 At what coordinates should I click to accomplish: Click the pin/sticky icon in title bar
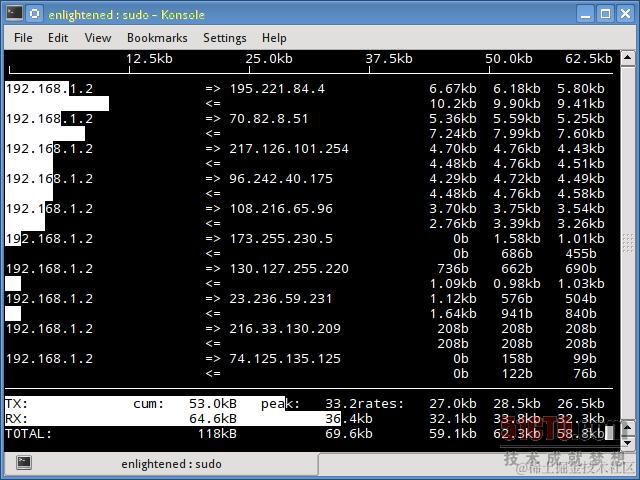click(35, 14)
